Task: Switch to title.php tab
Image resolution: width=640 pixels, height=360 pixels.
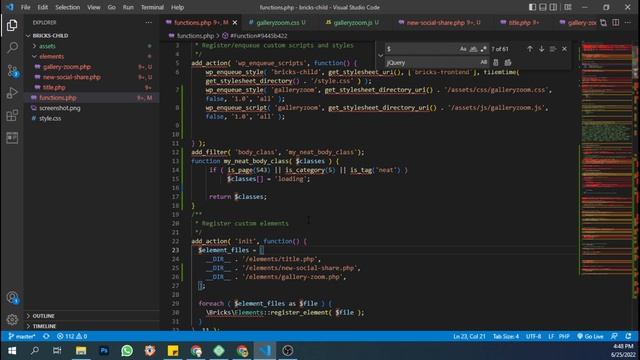Action: (x=520, y=22)
